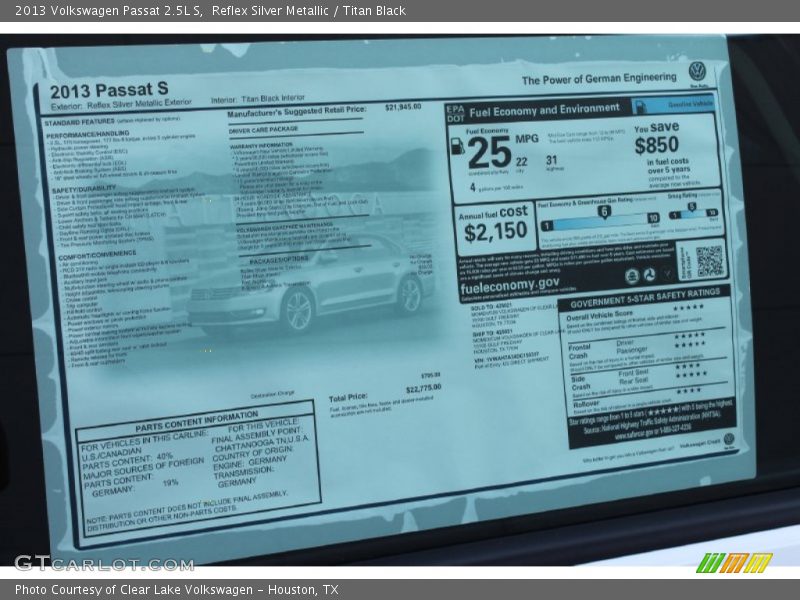Select the smog rating marker 5

click(x=691, y=207)
